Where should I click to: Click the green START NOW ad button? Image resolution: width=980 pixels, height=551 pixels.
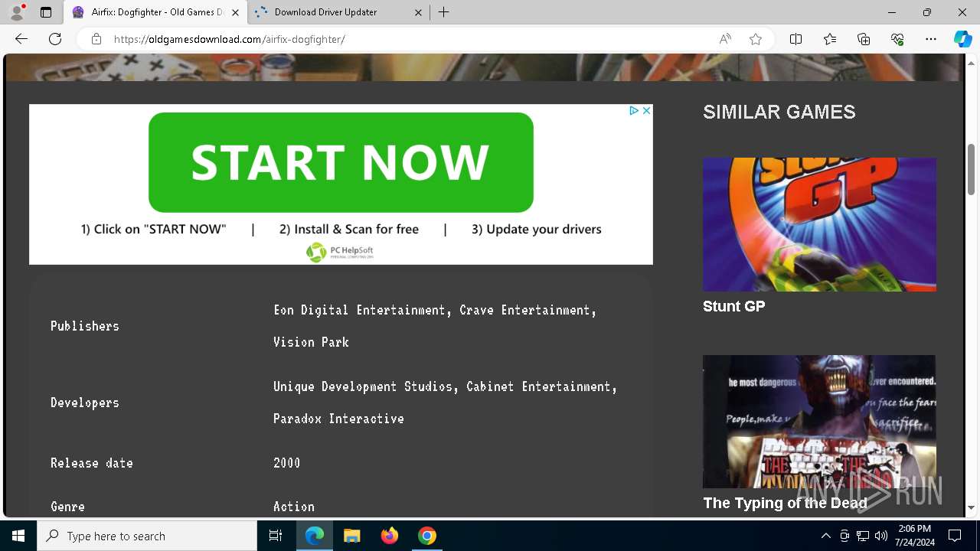click(341, 162)
